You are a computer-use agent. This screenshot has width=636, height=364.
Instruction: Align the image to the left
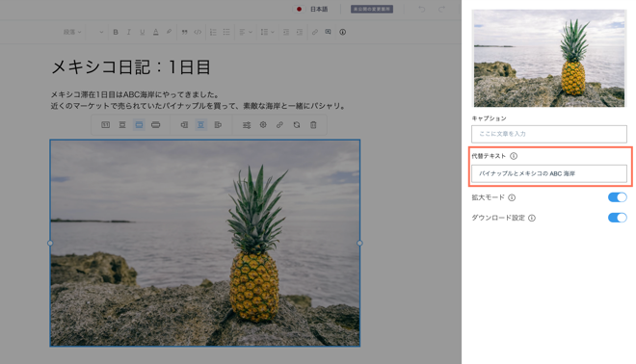tap(184, 125)
